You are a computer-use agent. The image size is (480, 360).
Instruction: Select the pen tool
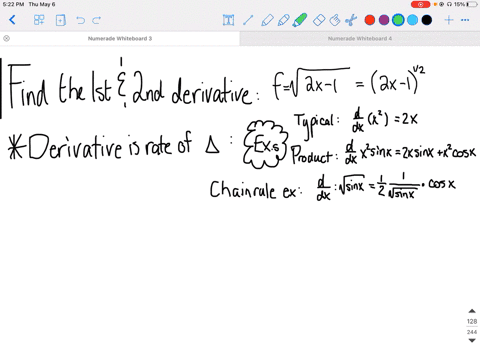point(283,20)
